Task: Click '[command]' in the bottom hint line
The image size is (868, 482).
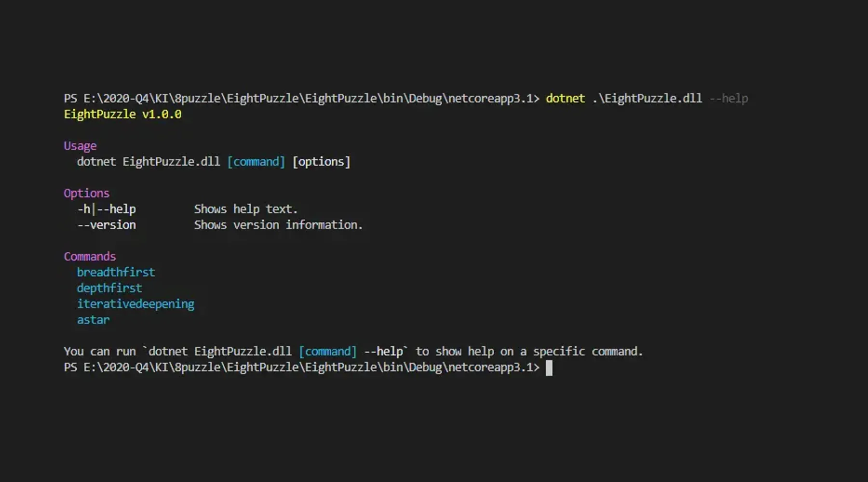Action: (x=328, y=351)
